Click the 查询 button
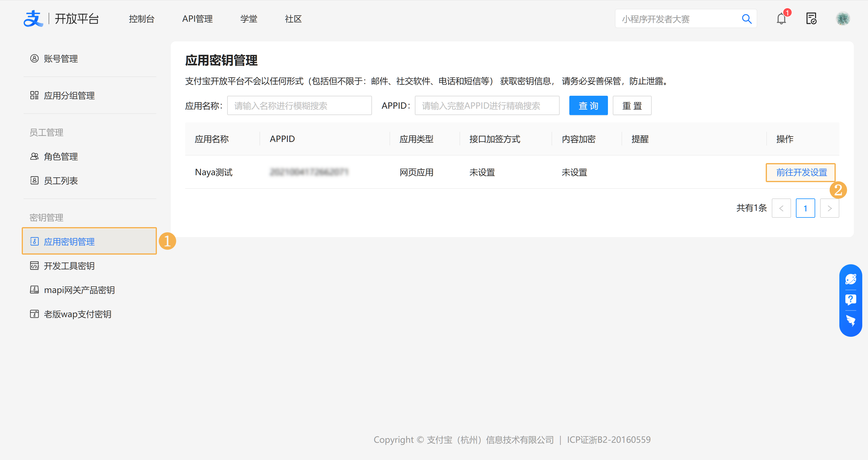The width and height of the screenshot is (868, 460). [x=588, y=105]
